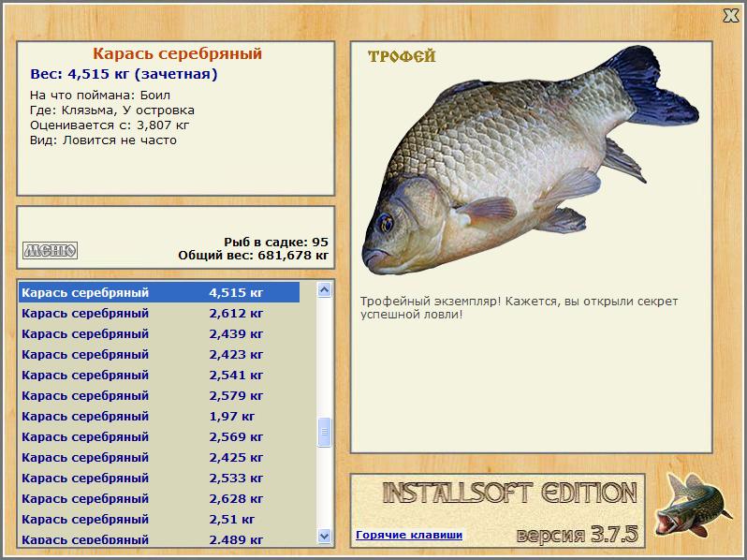Open the Горячие клавиши link
The width and height of the screenshot is (747, 560).
point(408,536)
